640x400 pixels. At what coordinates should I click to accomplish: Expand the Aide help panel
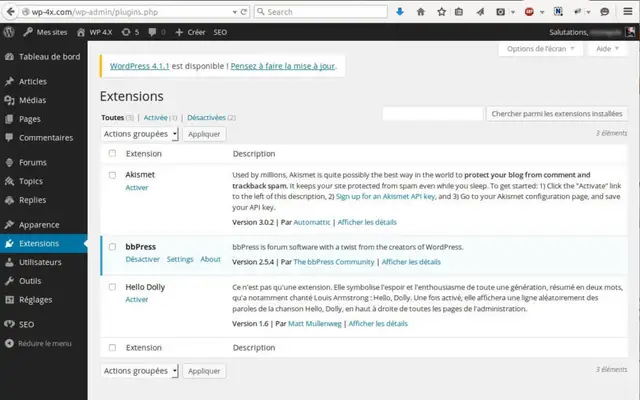pos(607,49)
